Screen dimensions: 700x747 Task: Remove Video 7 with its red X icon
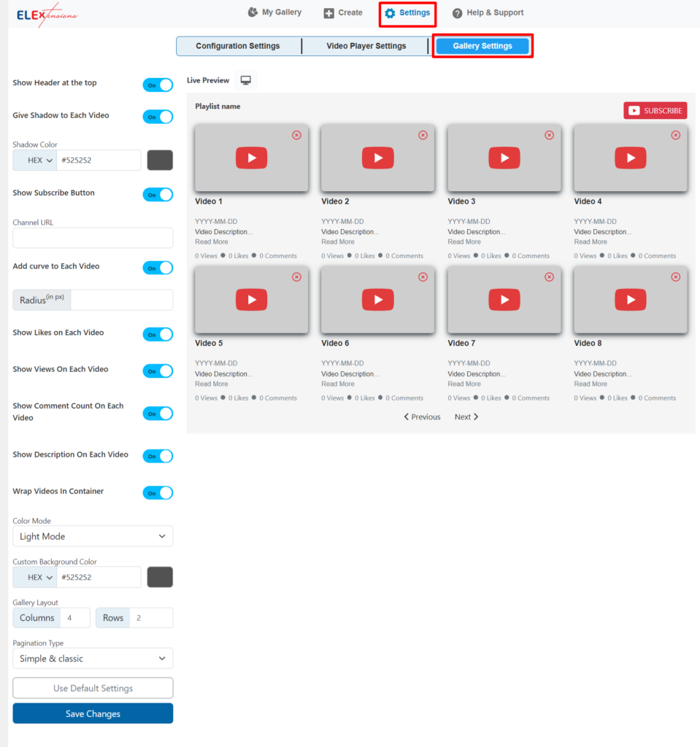point(550,277)
